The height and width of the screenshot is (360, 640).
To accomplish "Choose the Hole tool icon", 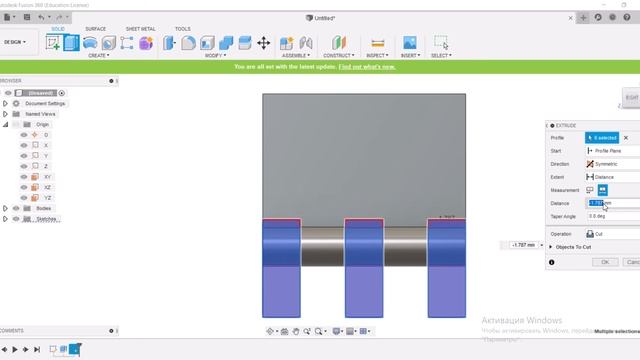I will point(109,43).
